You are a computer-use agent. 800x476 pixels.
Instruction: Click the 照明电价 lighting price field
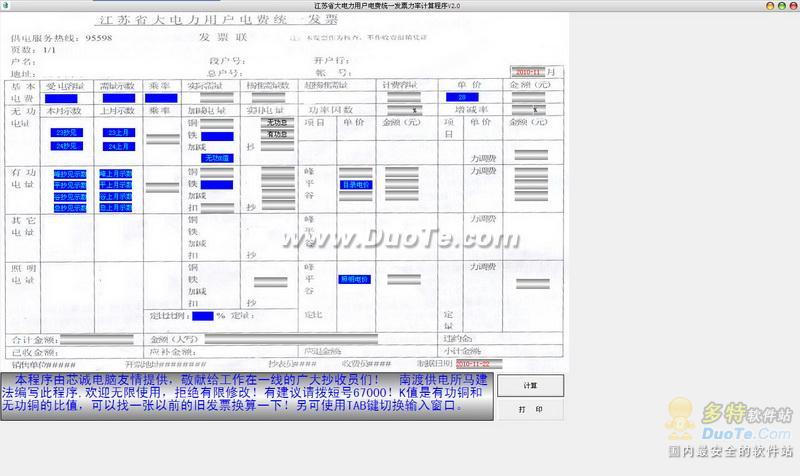(355, 280)
